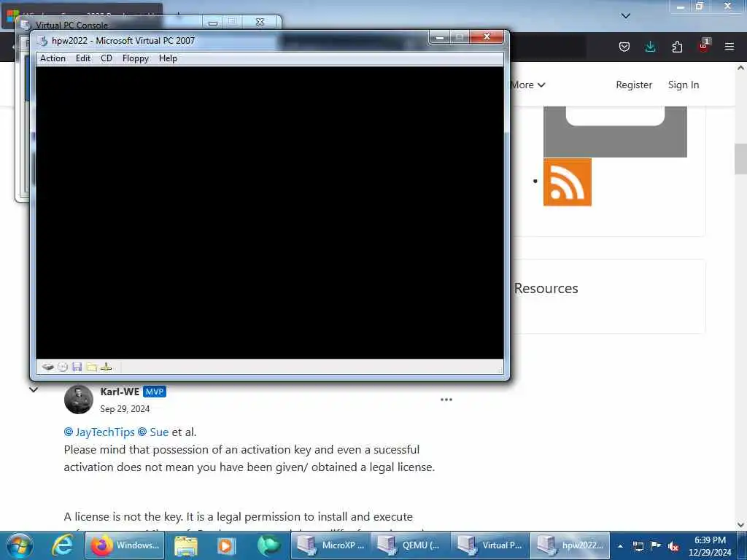
Task: Minimize the hpw2022 Virtual PC window
Action: point(439,36)
